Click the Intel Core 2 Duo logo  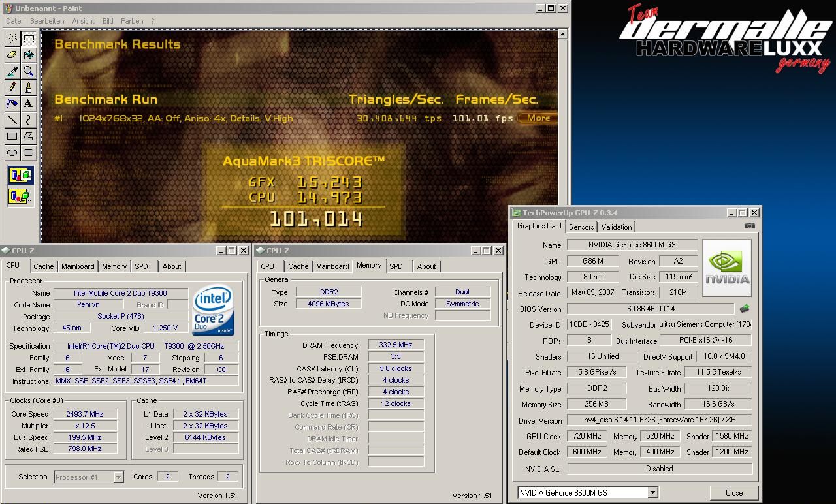[x=214, y=309]
